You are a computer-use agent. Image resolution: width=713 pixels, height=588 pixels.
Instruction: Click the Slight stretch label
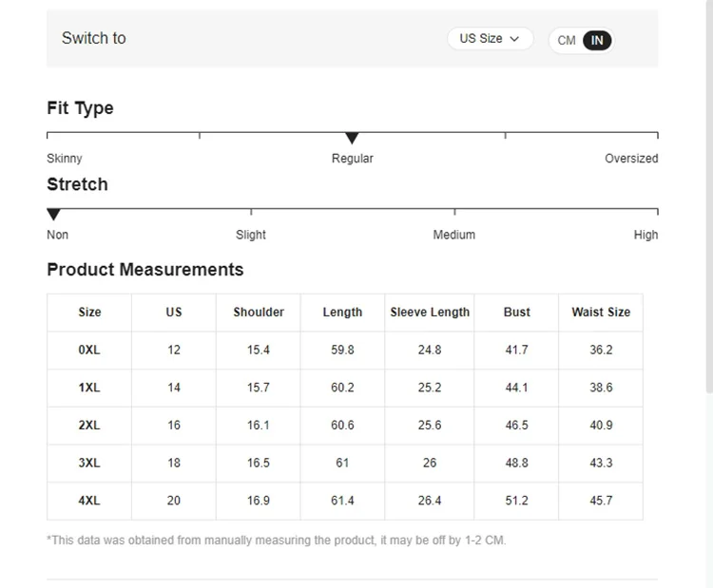pos(251,235)
